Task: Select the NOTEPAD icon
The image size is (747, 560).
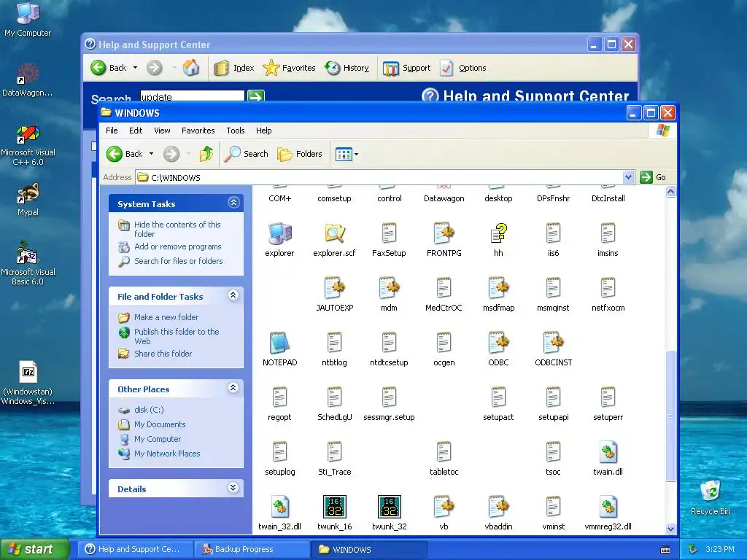Action: coord(279,343)
